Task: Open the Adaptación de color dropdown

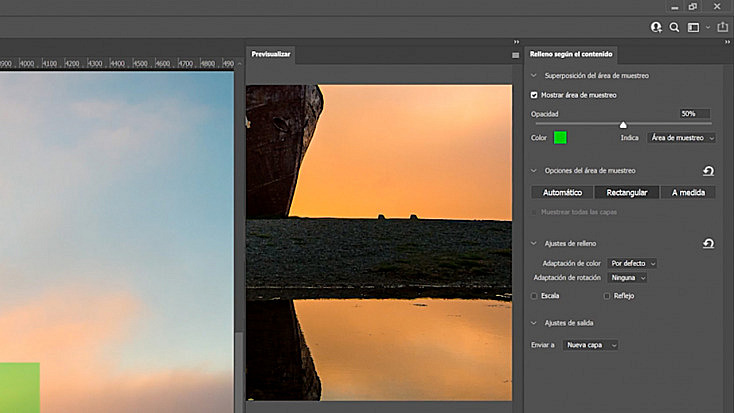Action: (632, 263)
